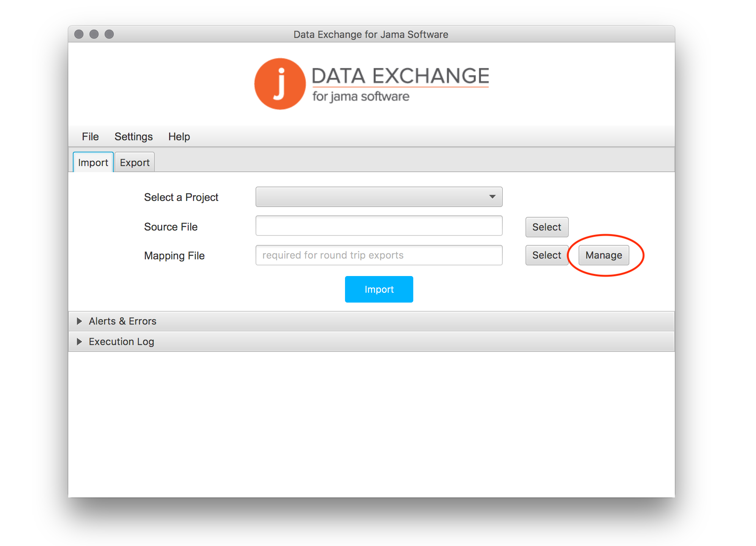Switch to the Import tab
This screenshot has width=756, height=546.
pos(93,162)
